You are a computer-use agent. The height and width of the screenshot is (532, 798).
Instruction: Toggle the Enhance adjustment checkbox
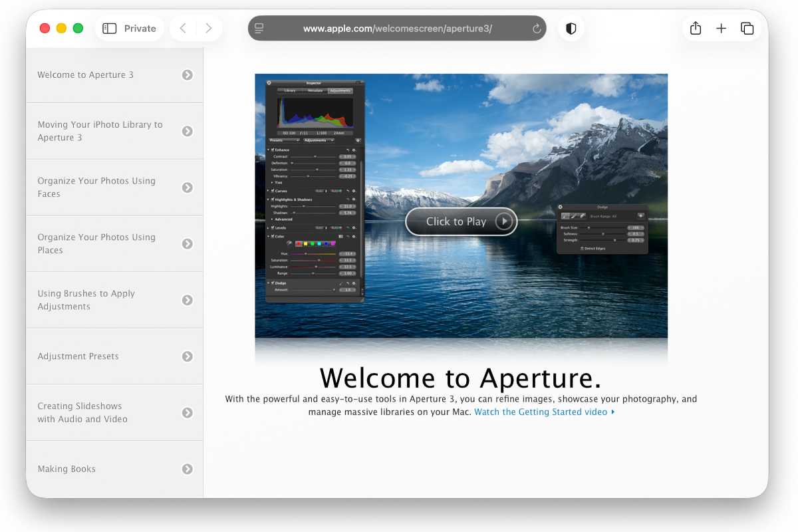pyautogui.click(x=273, y=150)
